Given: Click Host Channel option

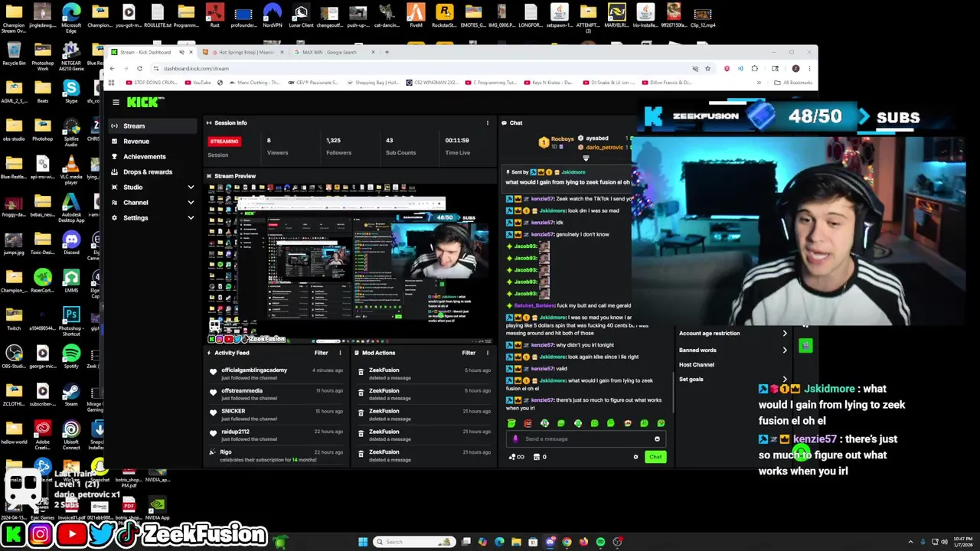Looking at the screenshot, I should point(696,365).
